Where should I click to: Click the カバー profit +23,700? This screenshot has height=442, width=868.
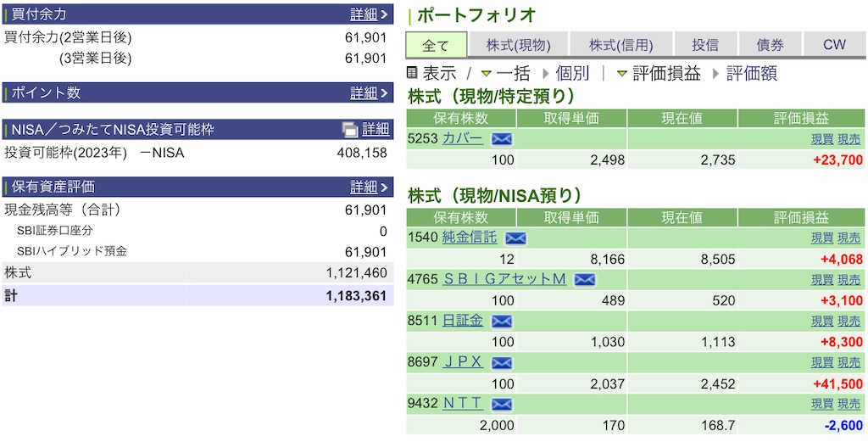click(x=838, y=160)
